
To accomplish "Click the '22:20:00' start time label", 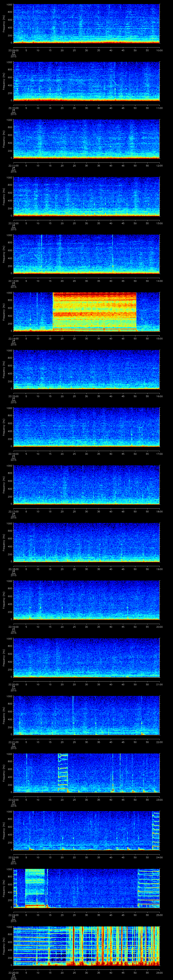I will [x=13, y=684].
